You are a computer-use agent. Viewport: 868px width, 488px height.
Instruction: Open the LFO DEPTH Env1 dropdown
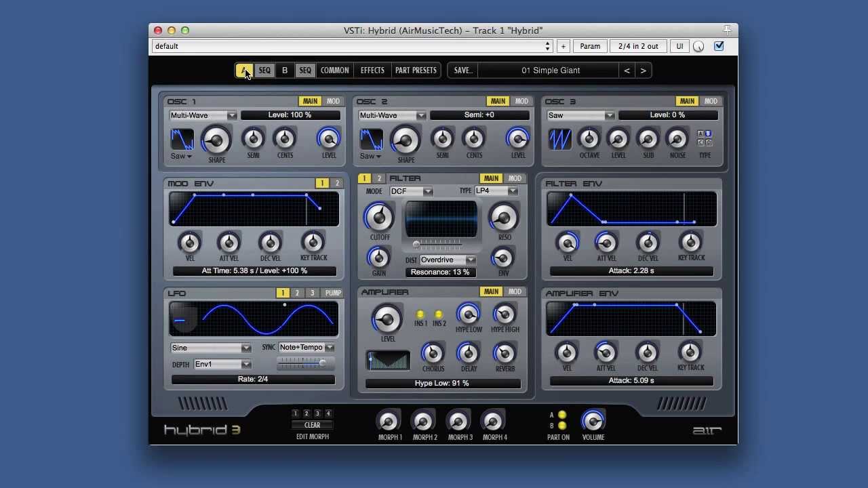coord(222,365)
